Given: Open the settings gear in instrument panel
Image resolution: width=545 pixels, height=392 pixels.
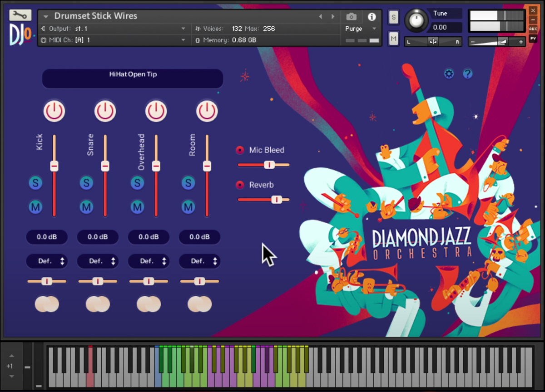Looking at the screenshot, I should [449, 73].
